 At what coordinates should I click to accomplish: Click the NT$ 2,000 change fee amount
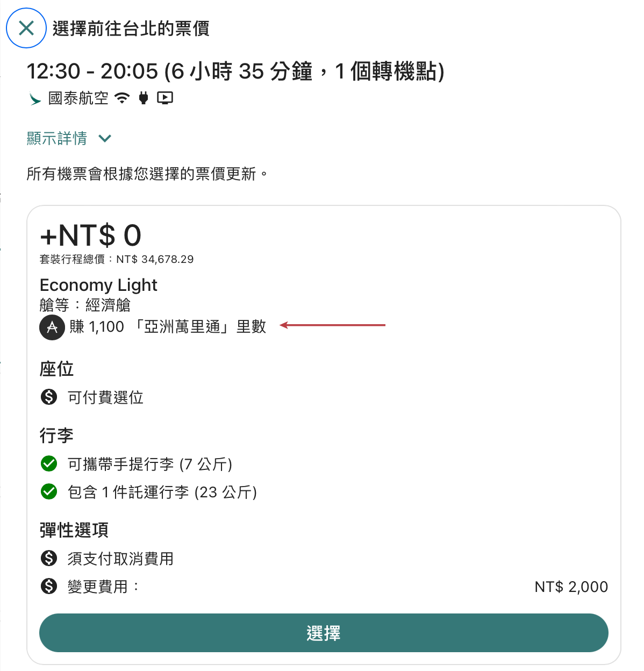571,587
